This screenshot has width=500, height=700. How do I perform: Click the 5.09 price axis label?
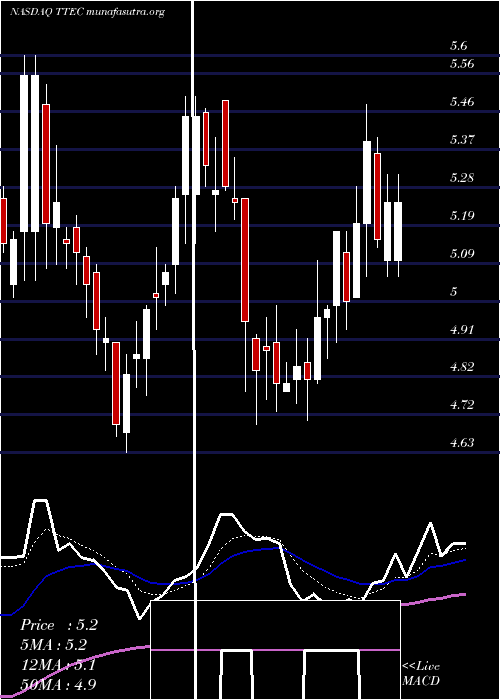click(462, 254)
